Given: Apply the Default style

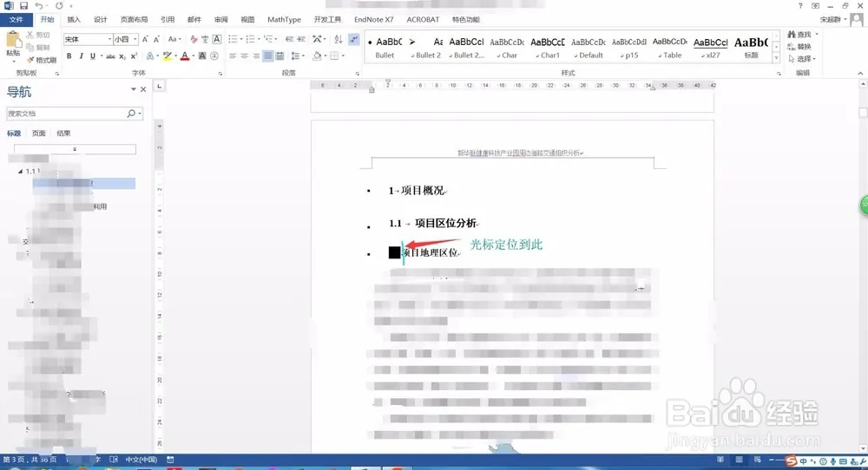Looking at the screenshot, I should click(589, 48).
